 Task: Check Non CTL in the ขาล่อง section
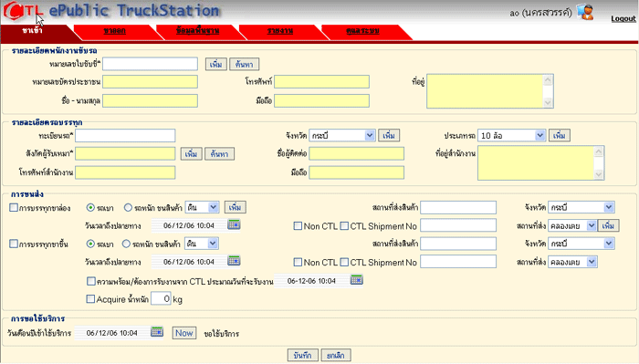(x=298, y=226)
